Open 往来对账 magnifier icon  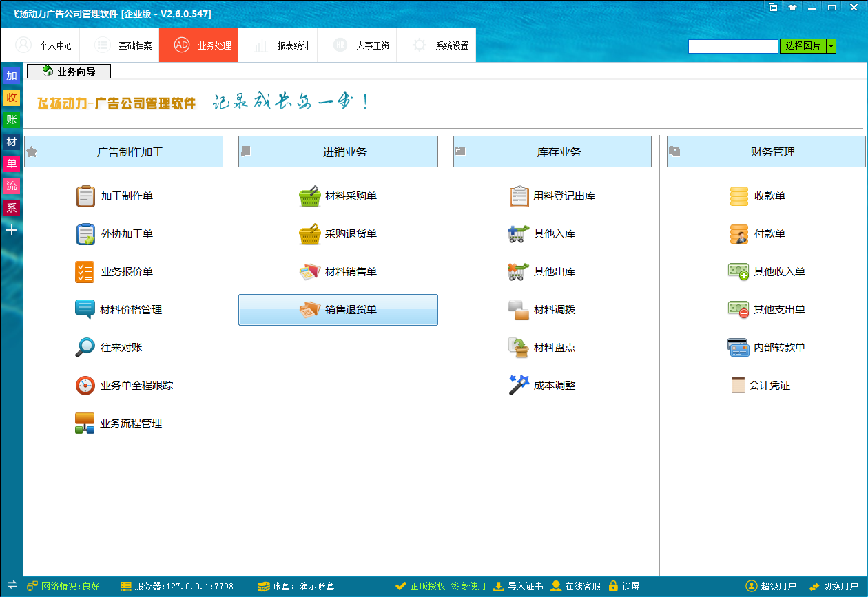pyautogui.click(x=85, y=348)
